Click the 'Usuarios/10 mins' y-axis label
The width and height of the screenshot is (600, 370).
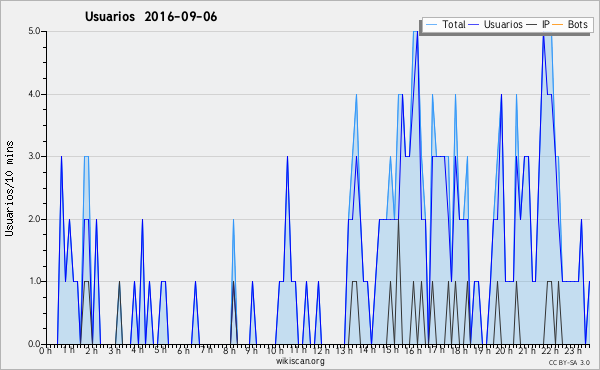(9, 188)
